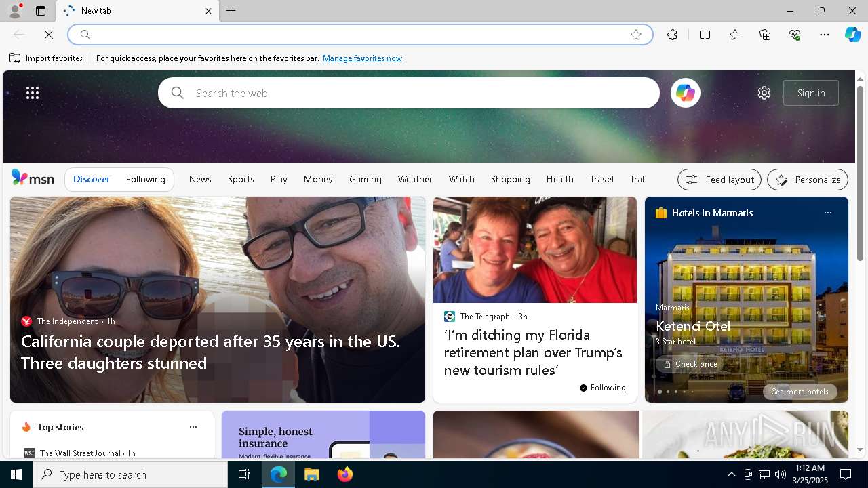Go to the msn logo home
The width and height of the screenshot is (868, 488).
[33, 178]
